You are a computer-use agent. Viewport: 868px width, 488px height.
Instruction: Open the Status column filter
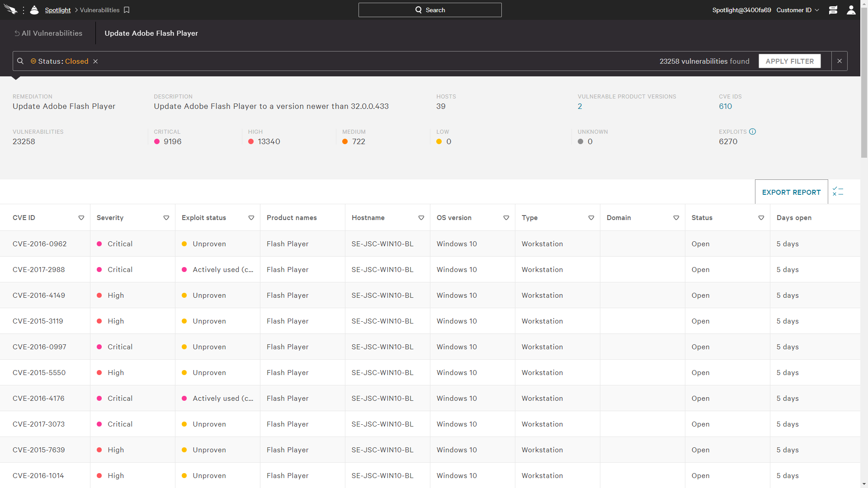pyautogui.click(x=761, y=218)
